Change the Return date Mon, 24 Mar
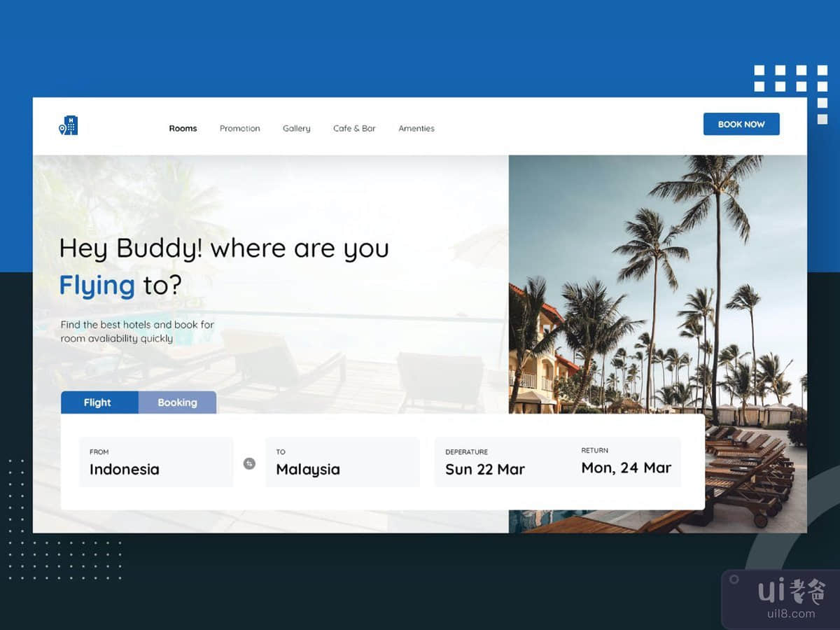840x630 pixels. coord(626,462)
